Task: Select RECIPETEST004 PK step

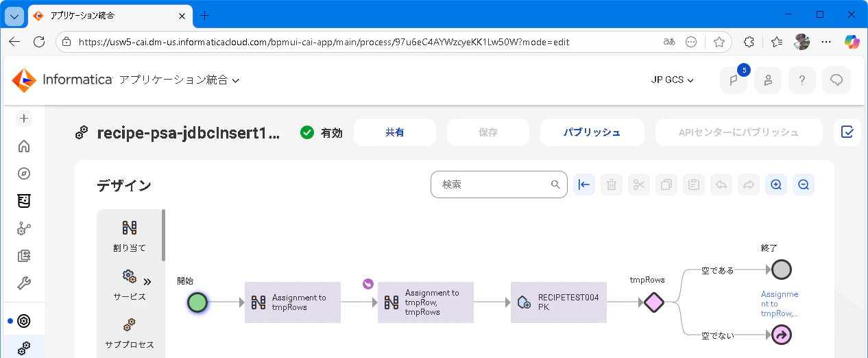Action: tap(559, 302)
